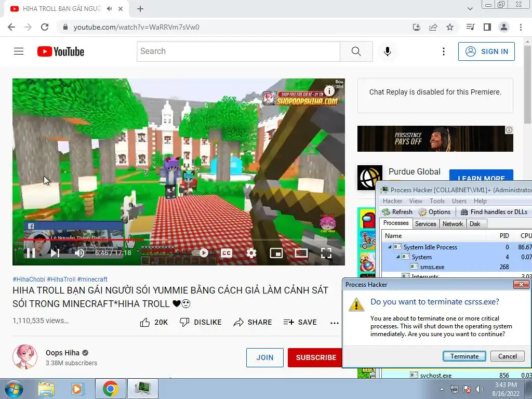Open the Users menu in Process Hacker
Viewport: 532px width, 399px height.
(459, 201)
